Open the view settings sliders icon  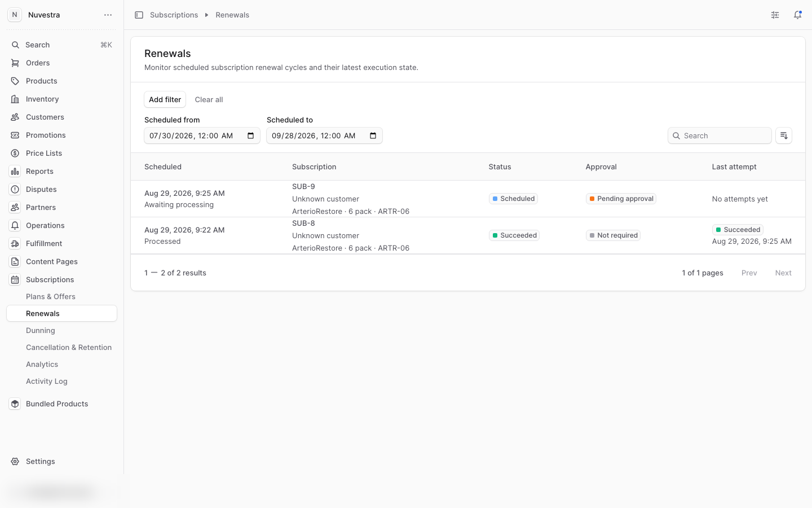(x=775, y=15)
